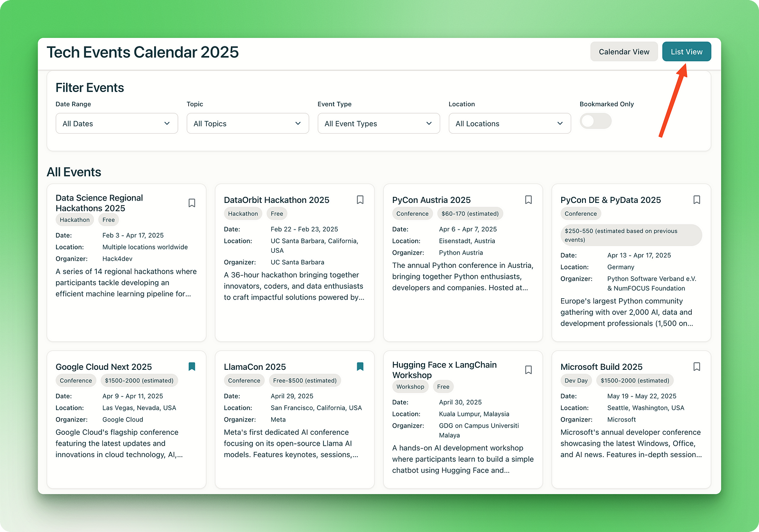Open the All Dates dropdown

pos(117,123)
